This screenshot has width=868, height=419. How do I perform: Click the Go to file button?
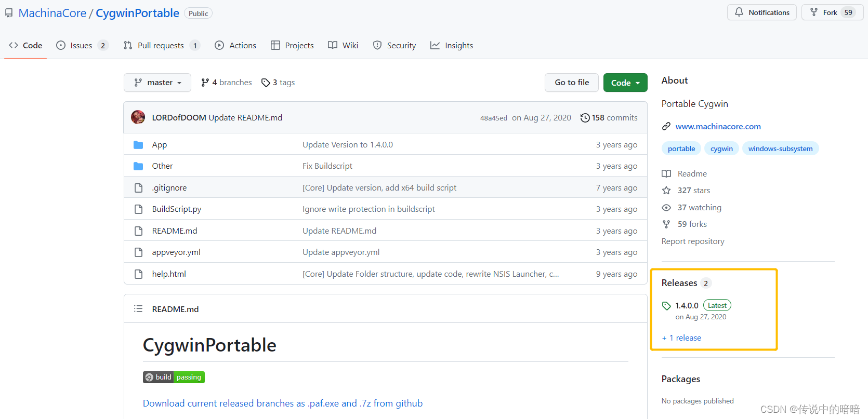[572, 83]
